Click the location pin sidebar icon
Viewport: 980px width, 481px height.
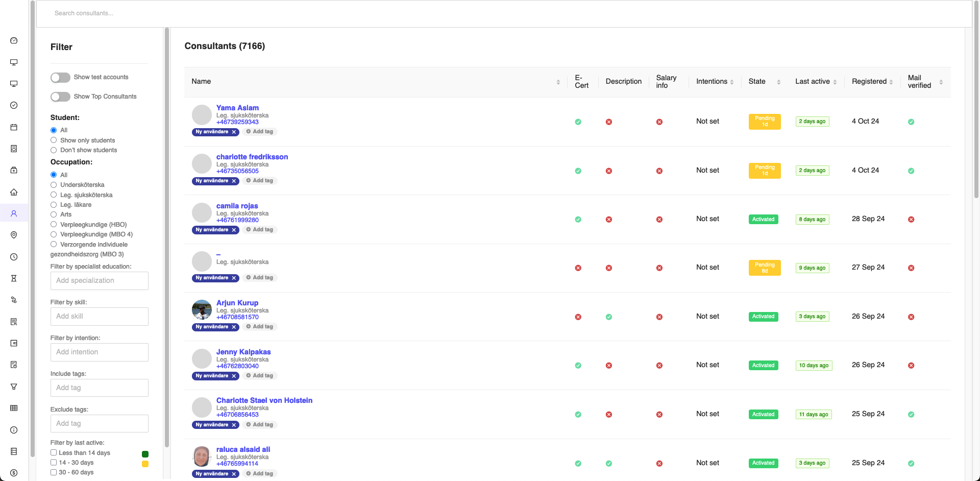click(x=14, y=235)
